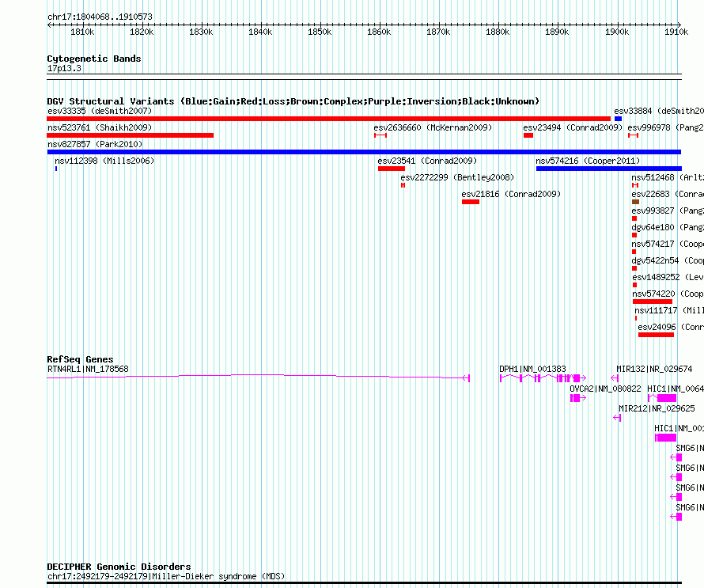Click the RTN4RL1|NM_178568 gene label
Image resolution: width=704 pixels, height=588 pixels.
[88, 370]
